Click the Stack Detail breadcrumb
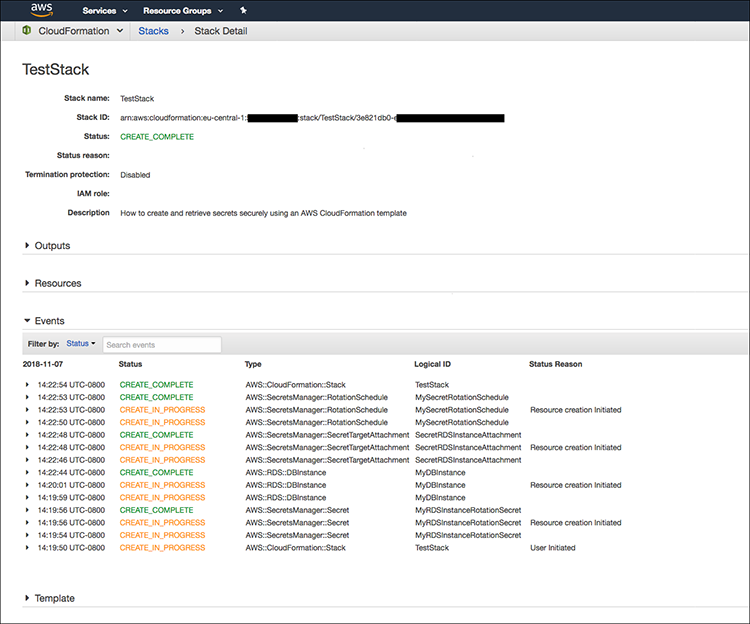Viewport: 750px width, 624px height. 221,31
